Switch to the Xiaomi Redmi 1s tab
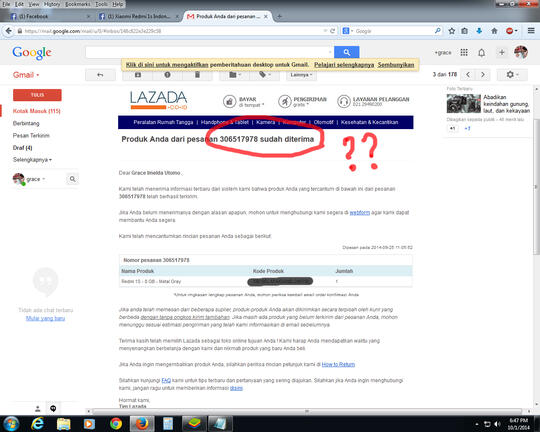Image resolution: width=540 pixels, height=432 pixels. click(x=139, y=16)
